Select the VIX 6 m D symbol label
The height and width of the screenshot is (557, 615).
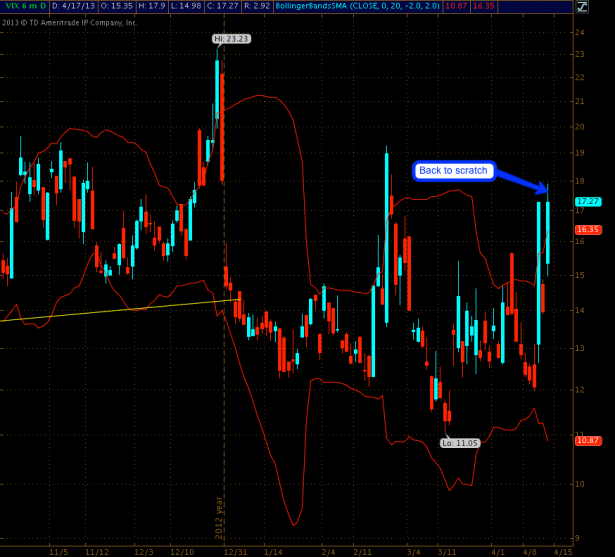(x=24, y=6)
